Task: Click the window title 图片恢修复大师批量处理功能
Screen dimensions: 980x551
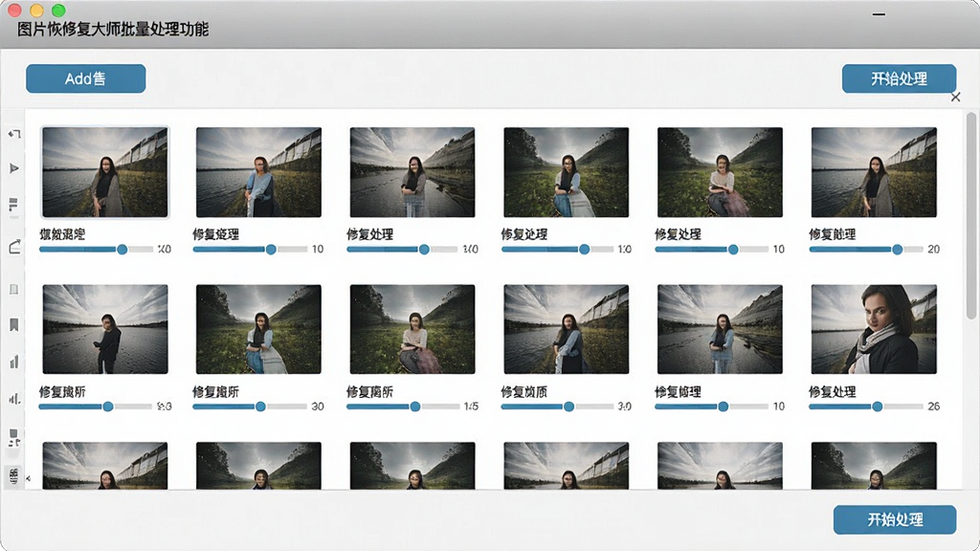Action: click(113, 29)
